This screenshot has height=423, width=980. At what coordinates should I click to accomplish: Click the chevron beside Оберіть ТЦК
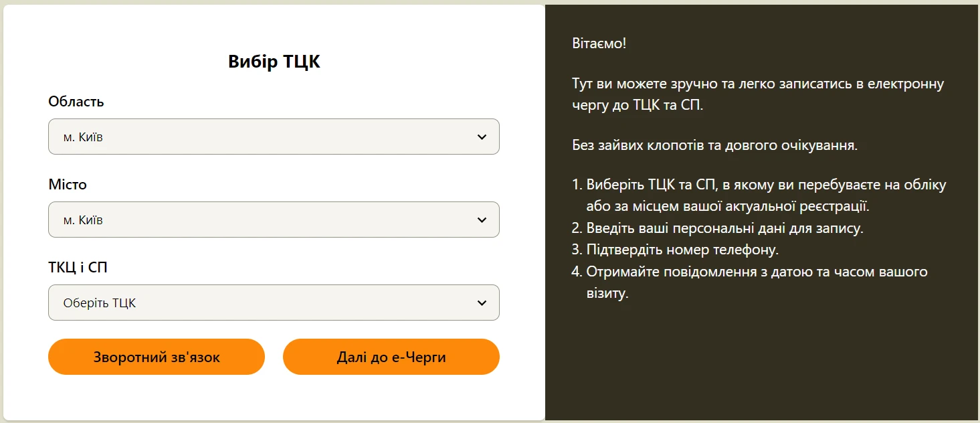481,303
